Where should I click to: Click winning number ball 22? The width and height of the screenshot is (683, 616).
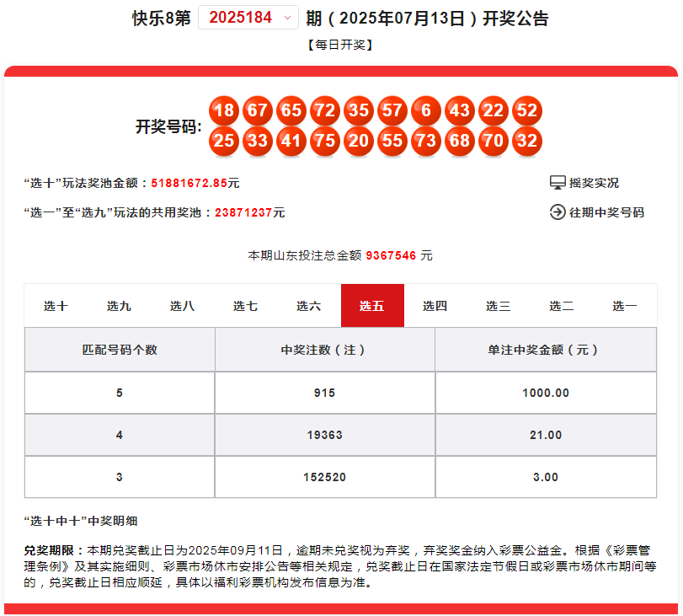click(x=493, y=110)
